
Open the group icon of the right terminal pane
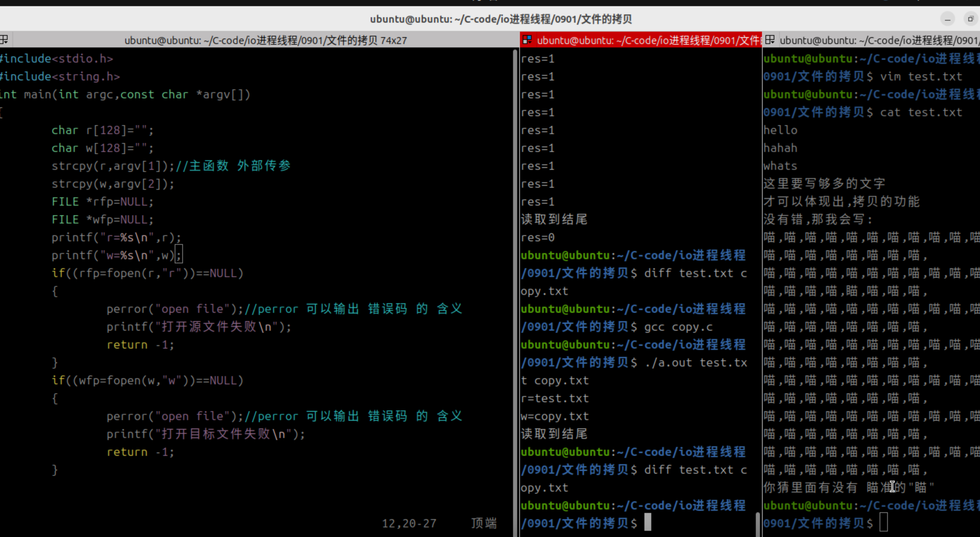click(770, 40)
